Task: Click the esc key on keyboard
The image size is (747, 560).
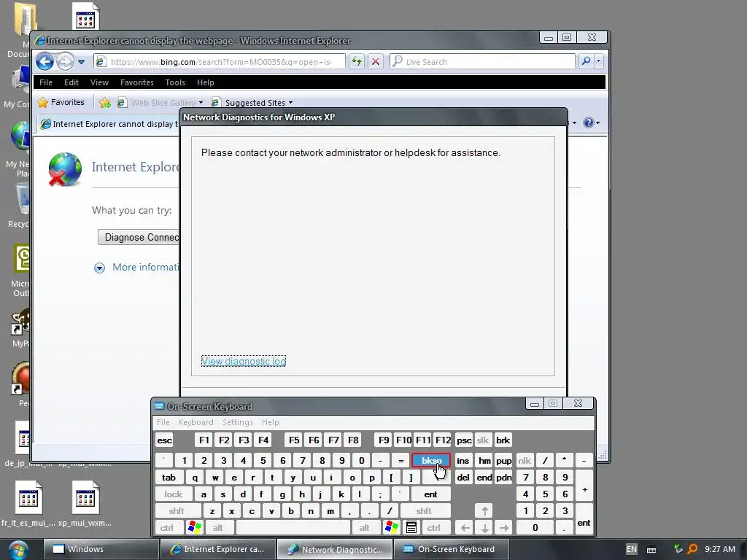Action: [x=164, y=440]
